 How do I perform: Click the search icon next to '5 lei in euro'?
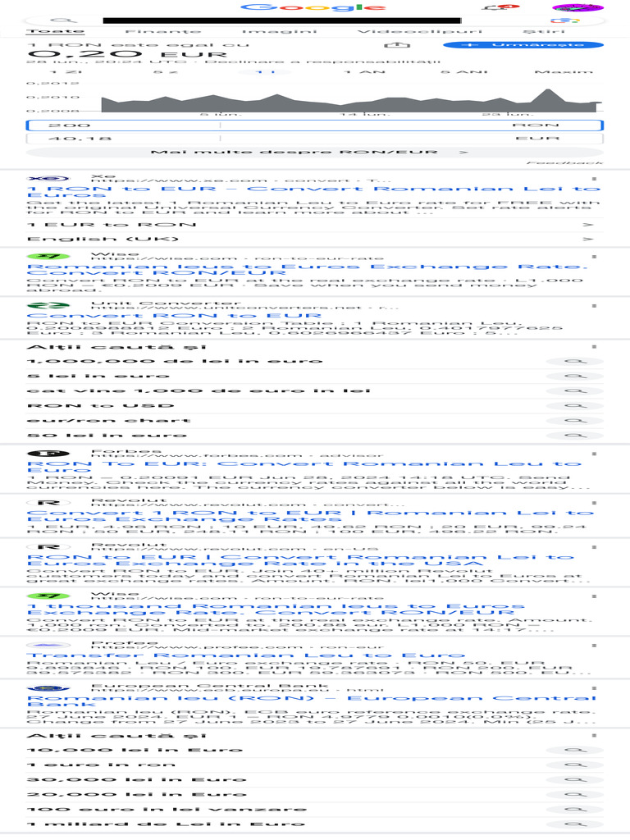coord(575,377)
